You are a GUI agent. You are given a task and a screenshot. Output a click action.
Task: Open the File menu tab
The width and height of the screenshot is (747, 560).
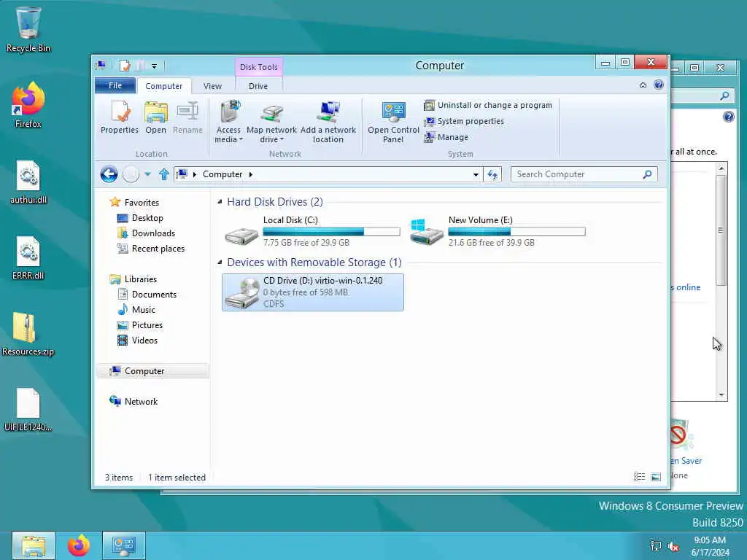pyautogui.click(x=115, y=85)
